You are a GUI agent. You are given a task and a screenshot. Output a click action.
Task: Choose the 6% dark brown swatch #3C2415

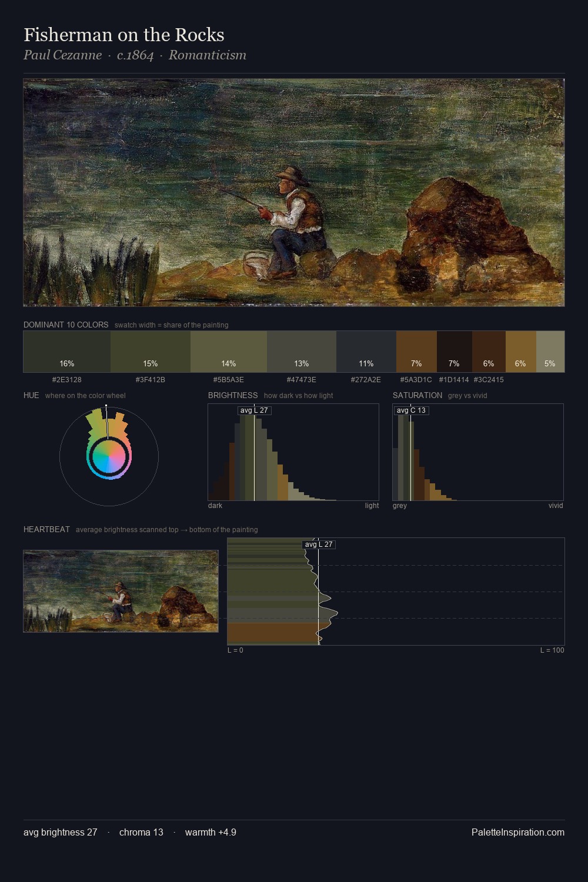point(489,352)
